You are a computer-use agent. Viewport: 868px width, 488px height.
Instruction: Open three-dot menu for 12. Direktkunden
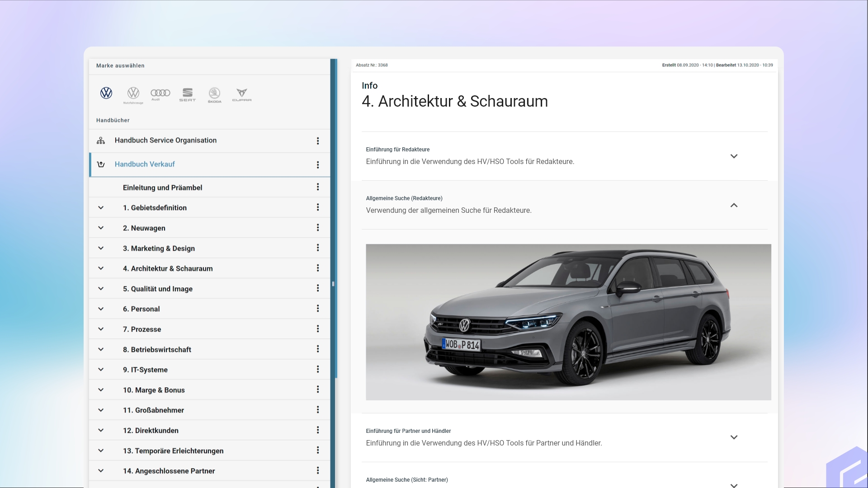[x=318, y=430]
